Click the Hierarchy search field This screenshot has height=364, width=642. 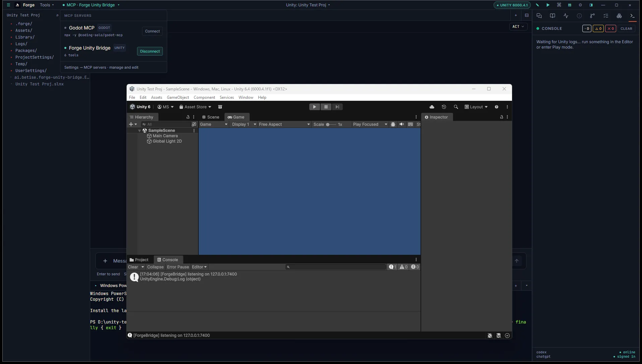click(166, 124)
